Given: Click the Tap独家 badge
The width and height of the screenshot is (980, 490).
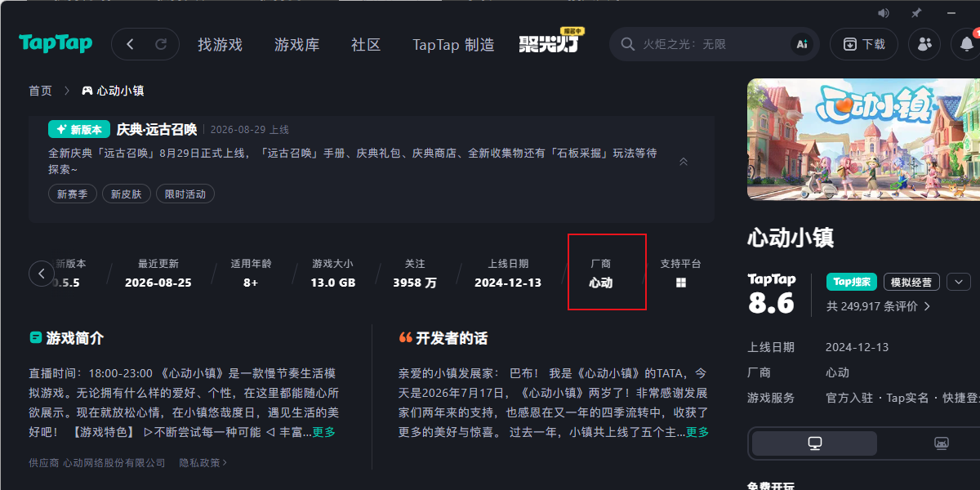Looking at the screenshot, I should 852,282.
